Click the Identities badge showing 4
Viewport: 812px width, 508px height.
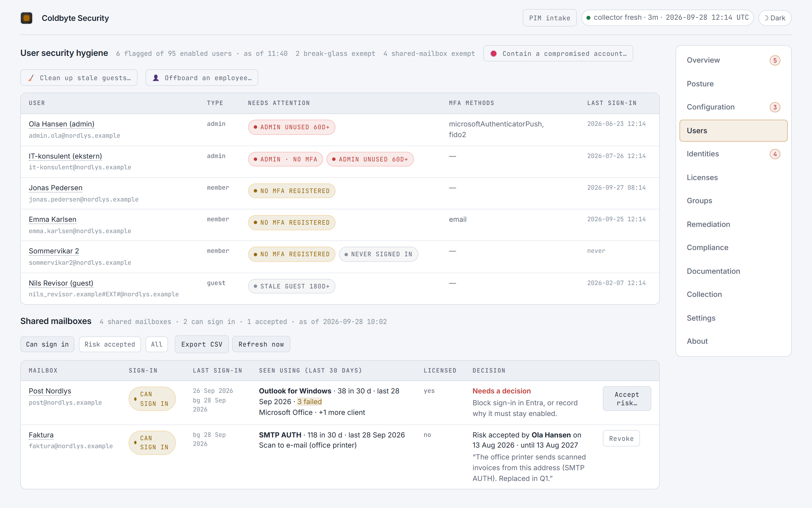[775, 154]
